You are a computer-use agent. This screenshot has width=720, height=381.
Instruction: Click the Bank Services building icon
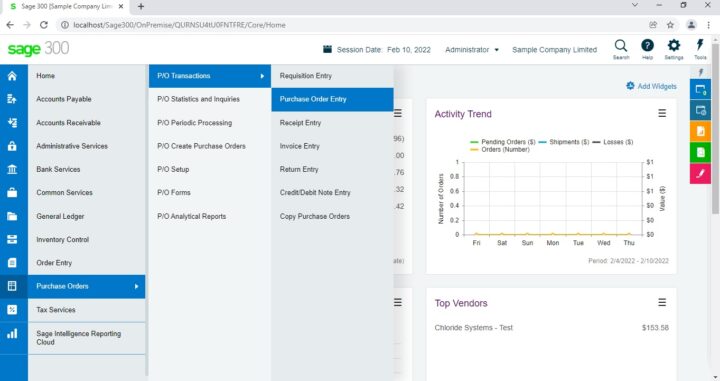click(12, 169)
